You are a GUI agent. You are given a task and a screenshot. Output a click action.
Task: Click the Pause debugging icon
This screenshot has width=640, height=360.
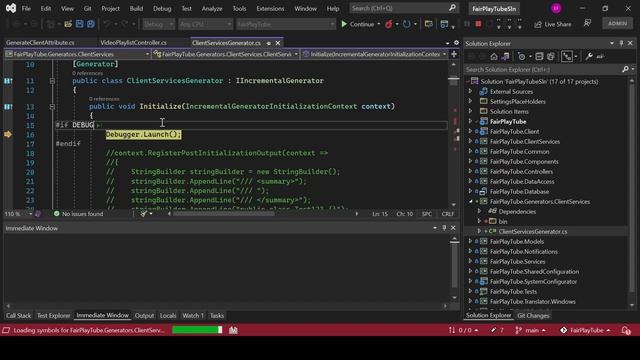click(x=467, y=24)
